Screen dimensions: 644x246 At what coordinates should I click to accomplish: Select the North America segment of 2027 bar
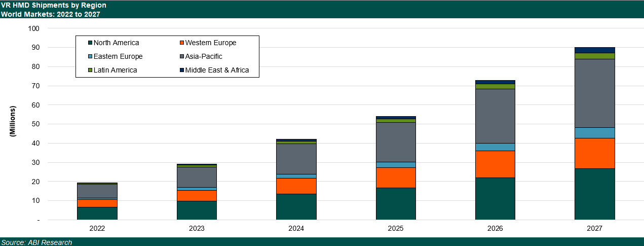click(594, 194)
